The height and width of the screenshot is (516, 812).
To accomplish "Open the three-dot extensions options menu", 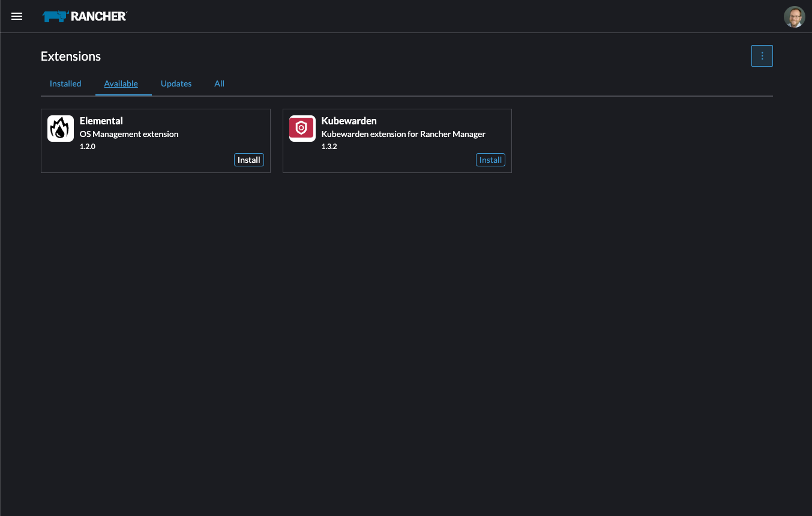I will pos(762,56).
